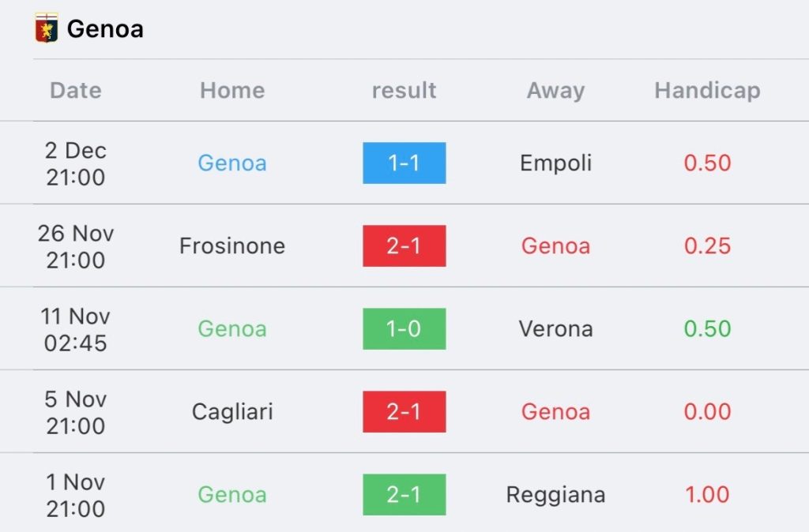Click the red 2-1 Frosinone result badge
This screenshot has height=532, width=809.
click(x=404, y=246)
